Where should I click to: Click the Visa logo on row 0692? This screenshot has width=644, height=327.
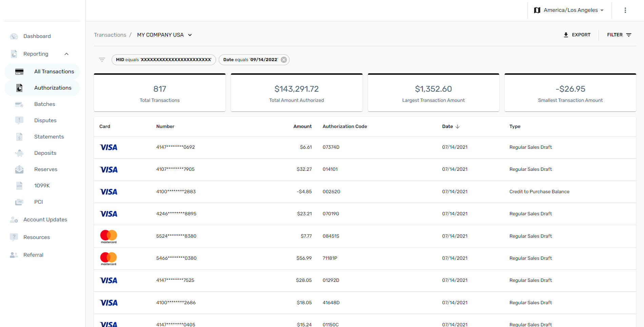(x=109, y=147)
